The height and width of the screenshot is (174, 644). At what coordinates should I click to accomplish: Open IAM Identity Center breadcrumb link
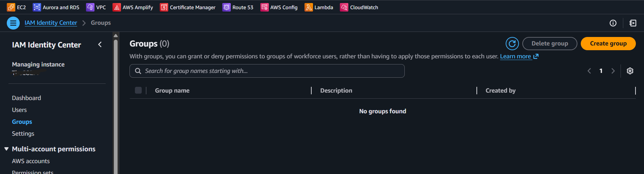point(51,23)
